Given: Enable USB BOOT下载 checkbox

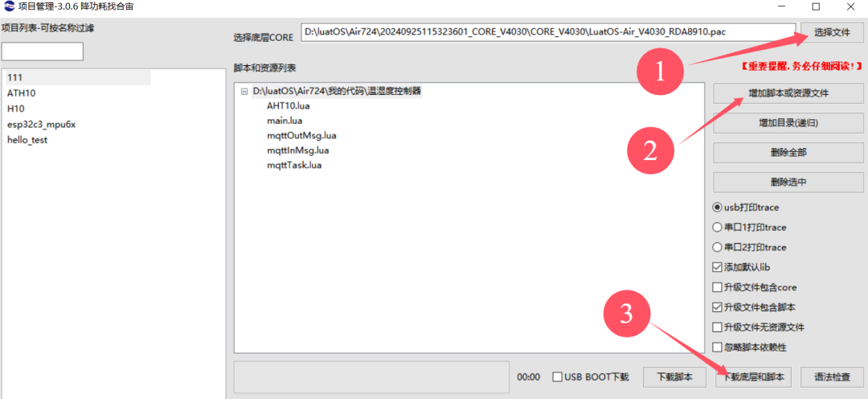Looking at the screenshot, I should pos(558,377).
